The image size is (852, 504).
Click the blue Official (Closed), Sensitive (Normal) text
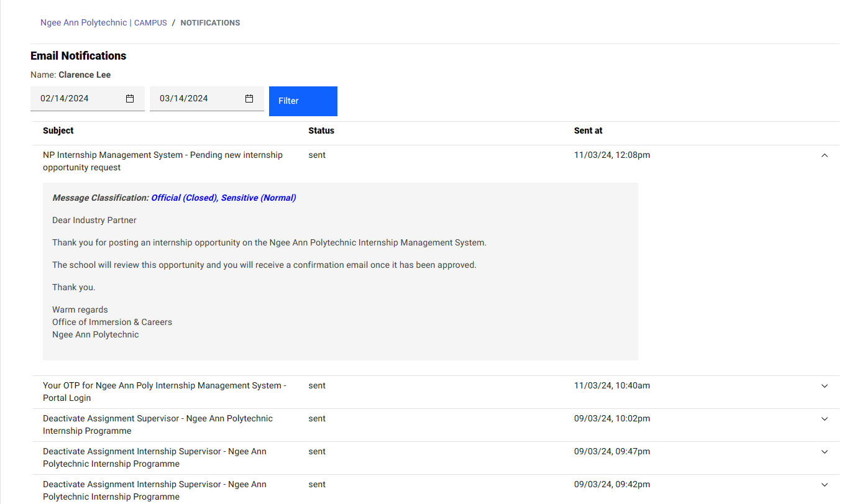coord(224,198)
